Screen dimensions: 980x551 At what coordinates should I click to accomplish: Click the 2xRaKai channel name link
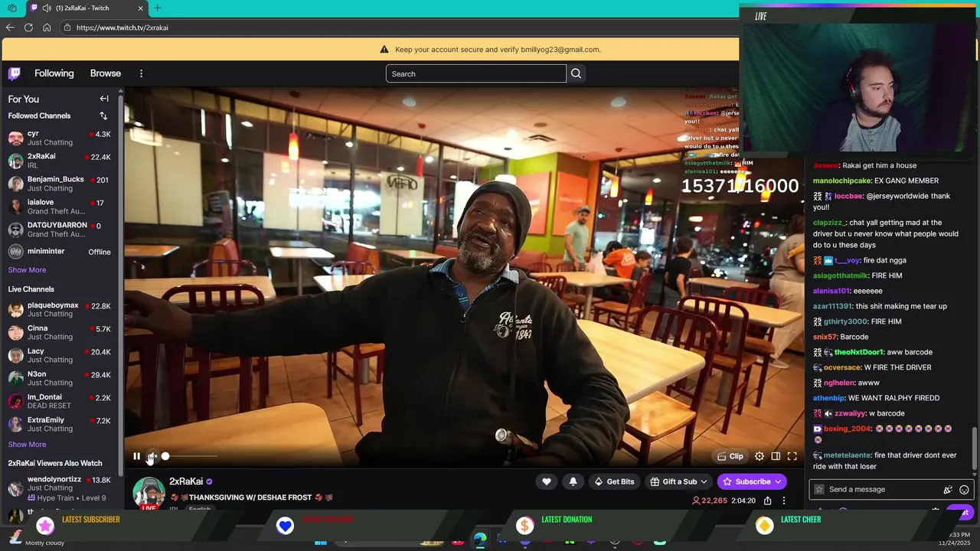click(186, 481)
